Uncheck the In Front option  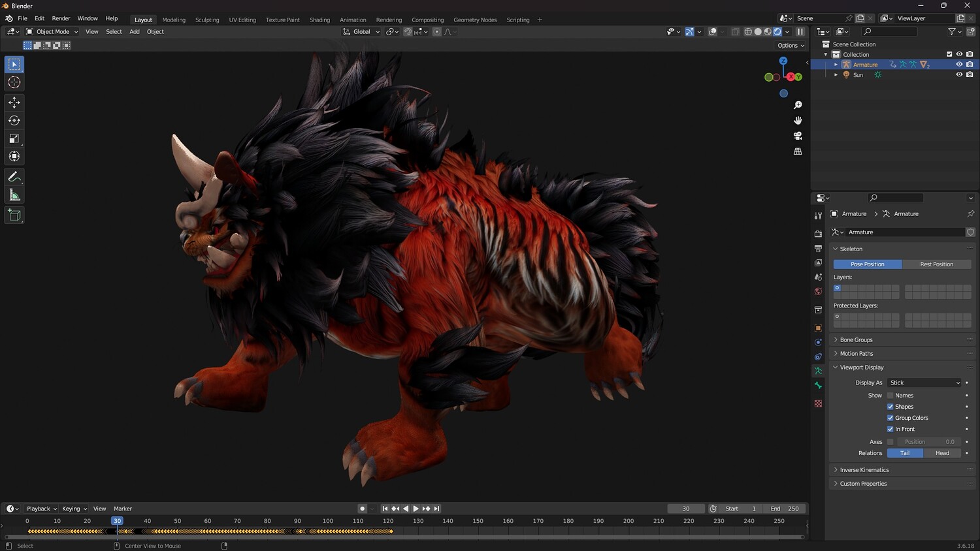890,429
